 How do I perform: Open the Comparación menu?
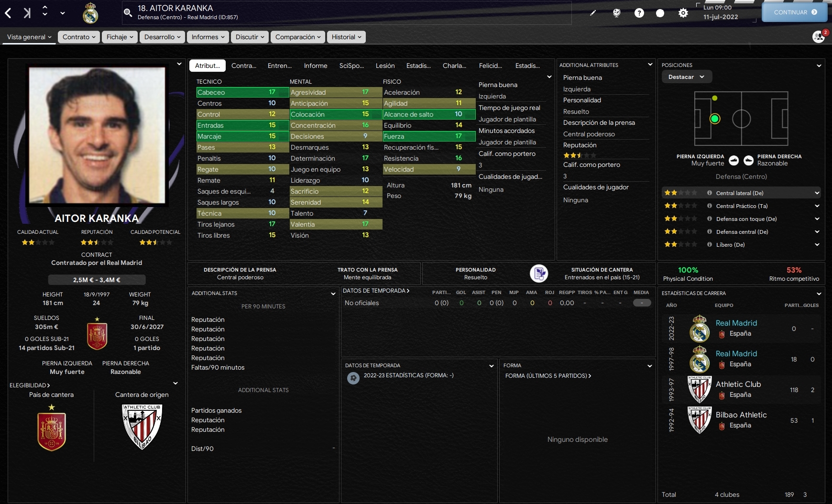(x=298, y=37)
